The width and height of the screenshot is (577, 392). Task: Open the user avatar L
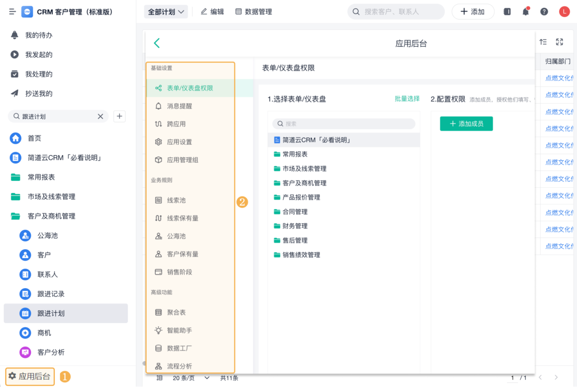coord(564,12)
